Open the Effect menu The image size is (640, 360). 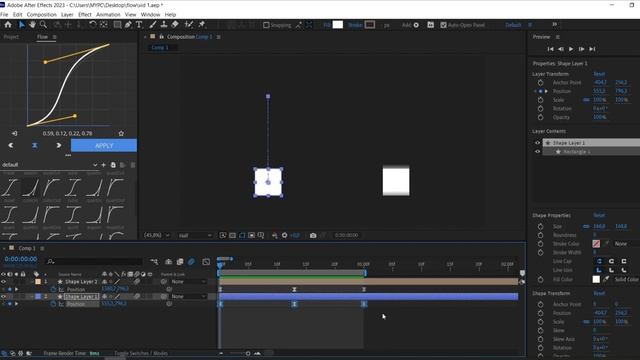[85, 14]
